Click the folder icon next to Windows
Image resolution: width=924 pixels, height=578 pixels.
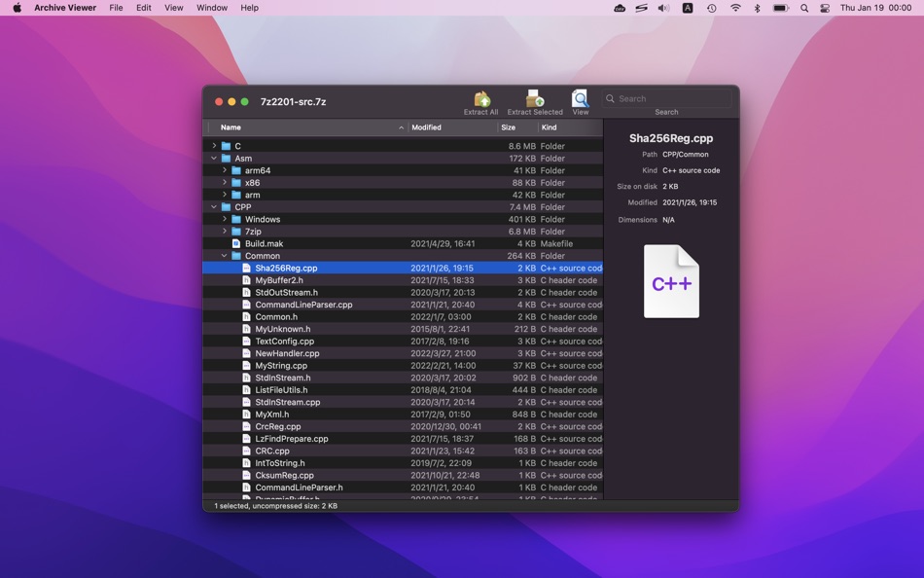coord(236,219)
